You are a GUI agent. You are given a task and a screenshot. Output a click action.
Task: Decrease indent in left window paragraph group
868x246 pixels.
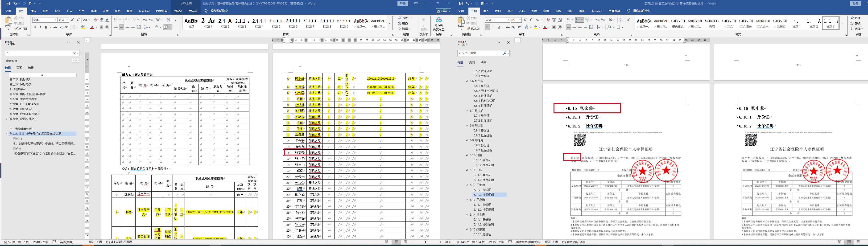pyautogui.click(x=145, y=20)
